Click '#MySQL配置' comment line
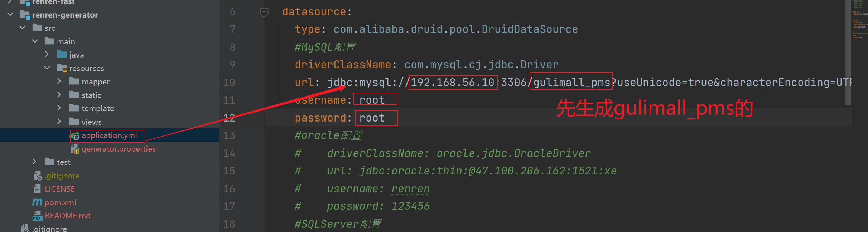868x232 pixels. point(325,47)
